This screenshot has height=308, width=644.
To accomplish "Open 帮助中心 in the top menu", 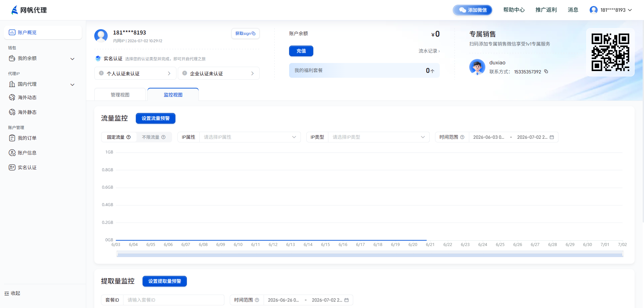I will 514,10.
